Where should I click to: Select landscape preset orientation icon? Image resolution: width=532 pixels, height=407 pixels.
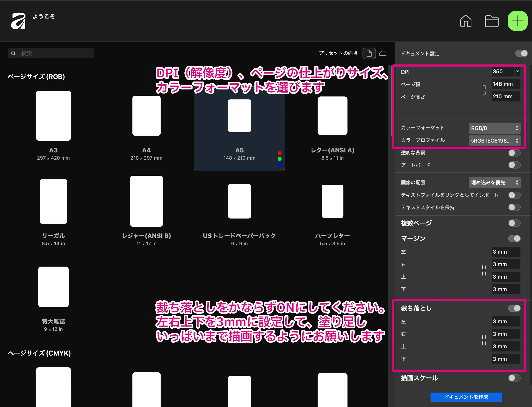(x=382, y=53)
